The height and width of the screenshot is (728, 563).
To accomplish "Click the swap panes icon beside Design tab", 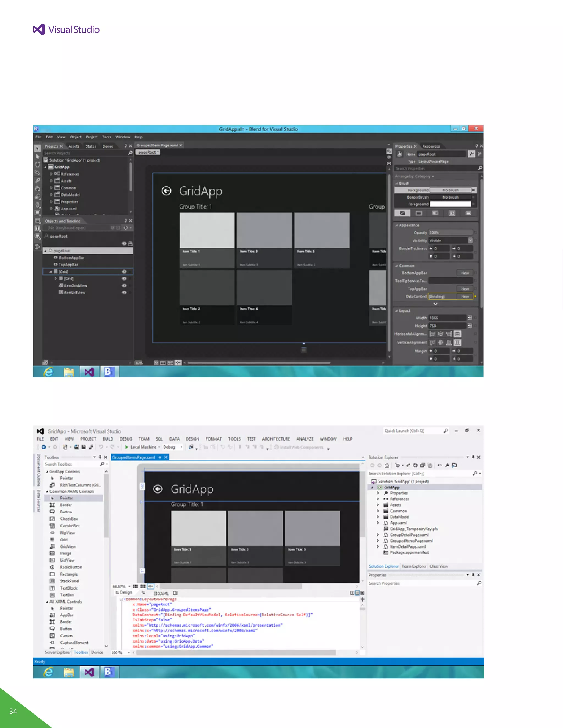I will 143,593.
